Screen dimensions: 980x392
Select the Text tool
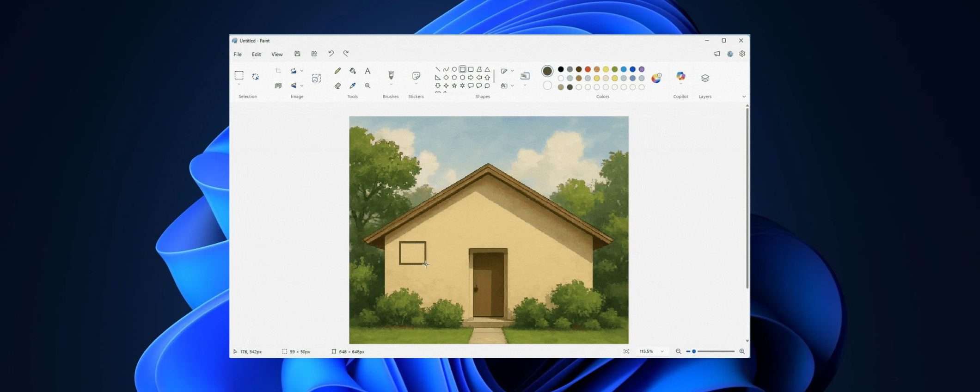pos(367,71)
